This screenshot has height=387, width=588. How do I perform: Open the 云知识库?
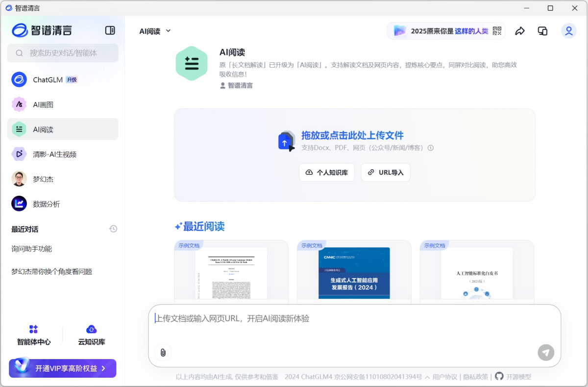click(92, 335)
